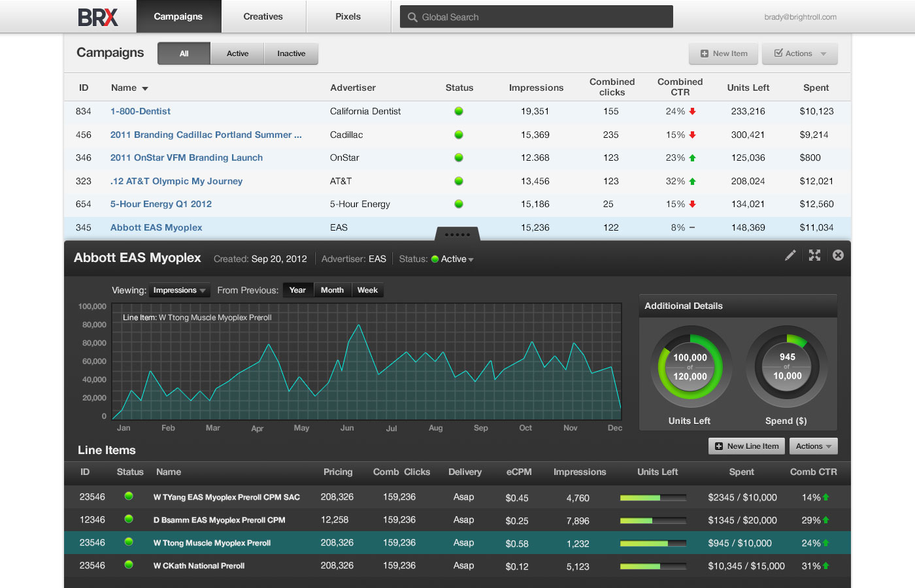Click green status dot for 5-Hour Energy

459,204
